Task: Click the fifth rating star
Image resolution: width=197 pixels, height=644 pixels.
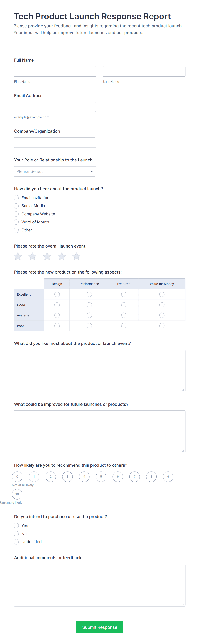Action: coord(76,256)
